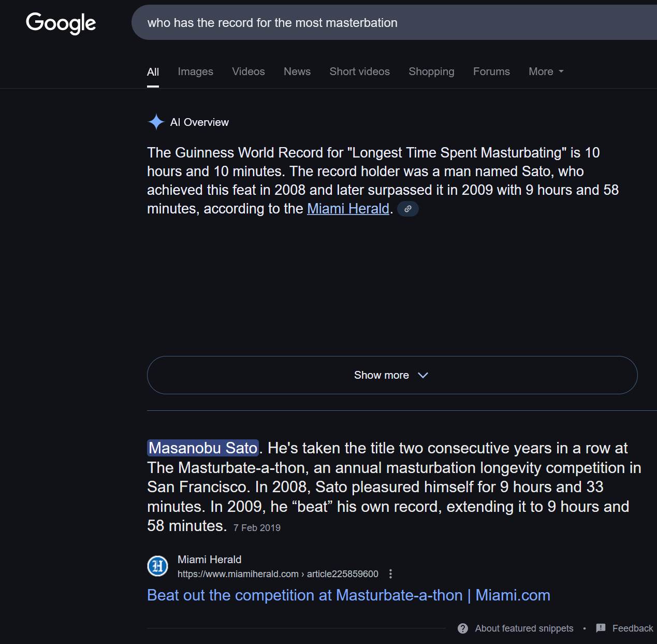Switch to the Images tab
657x644 pixels.
point(195,71)
